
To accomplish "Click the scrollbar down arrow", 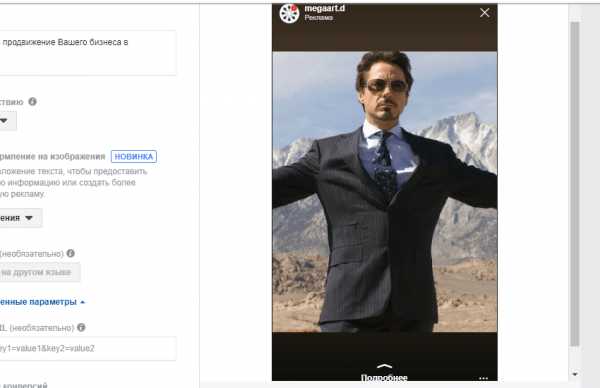I will pos(574,374).
